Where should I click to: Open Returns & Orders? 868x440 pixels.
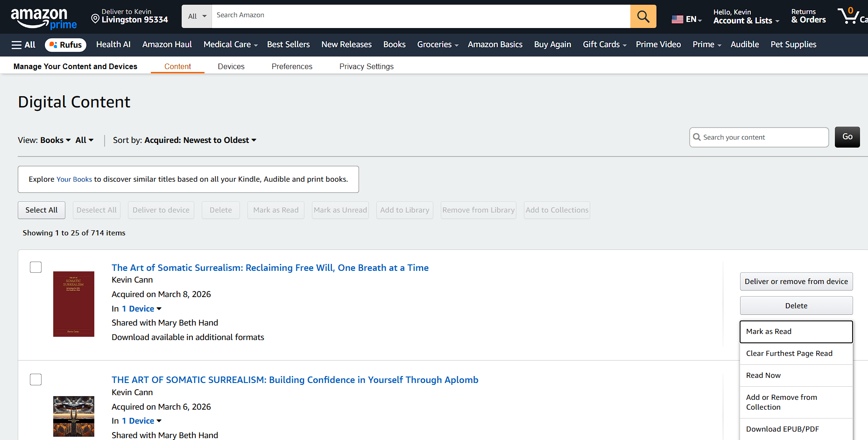tap(808, 16)
